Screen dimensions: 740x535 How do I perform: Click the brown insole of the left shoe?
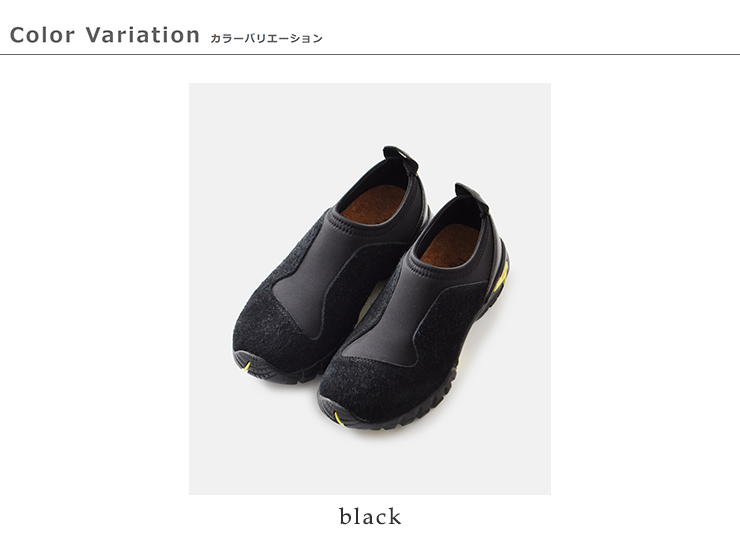(373, 203)
